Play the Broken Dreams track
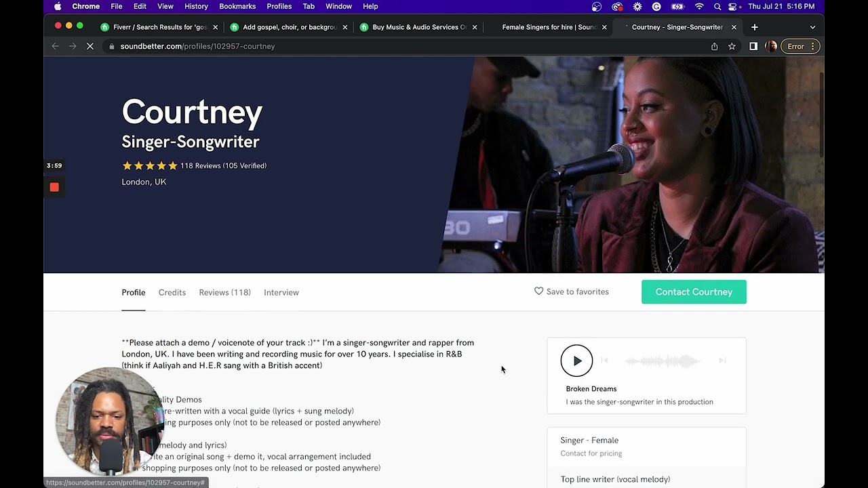868x488 pixels. tap(576, 361)
